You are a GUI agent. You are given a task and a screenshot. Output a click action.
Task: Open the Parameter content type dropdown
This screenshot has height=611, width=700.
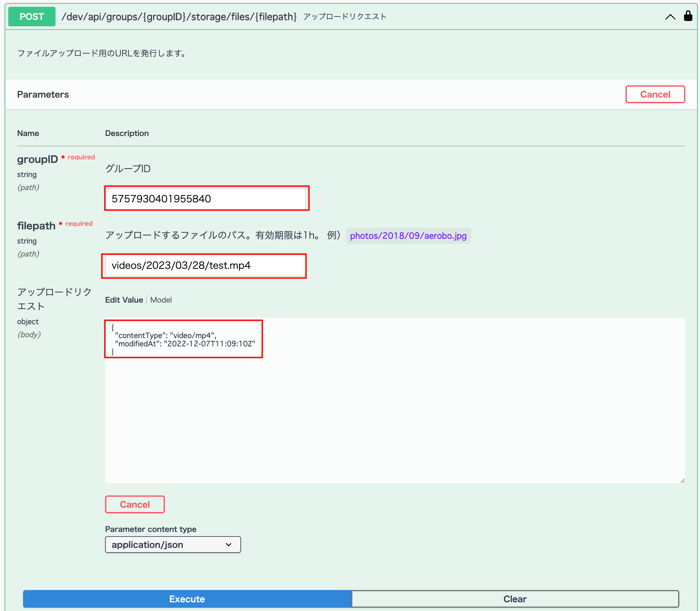[x=173, y=545]
